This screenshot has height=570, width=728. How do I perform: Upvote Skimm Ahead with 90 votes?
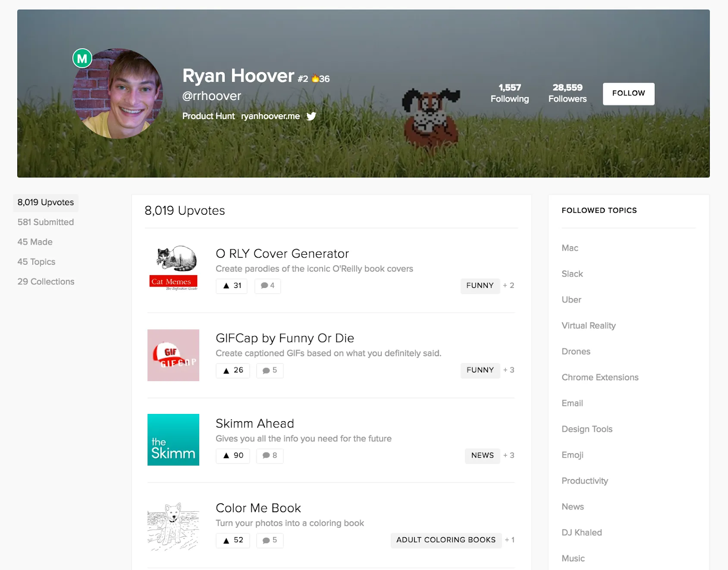click(233, 455)
